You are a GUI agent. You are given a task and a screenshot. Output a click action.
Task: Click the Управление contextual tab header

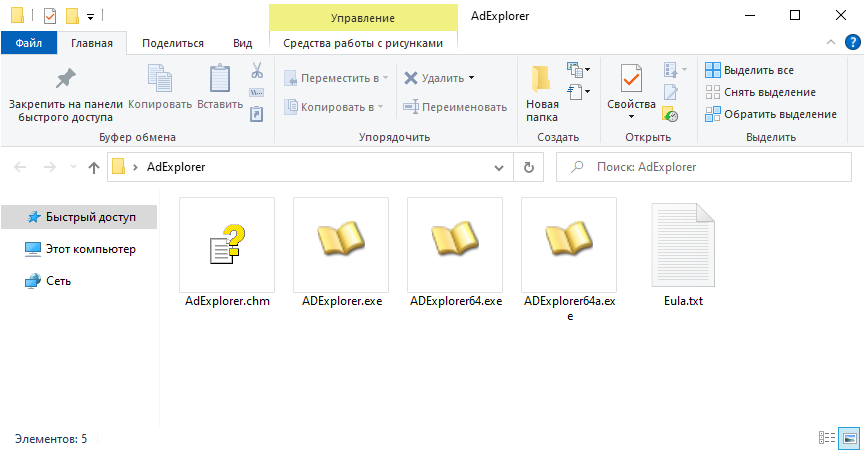point(363,18)
